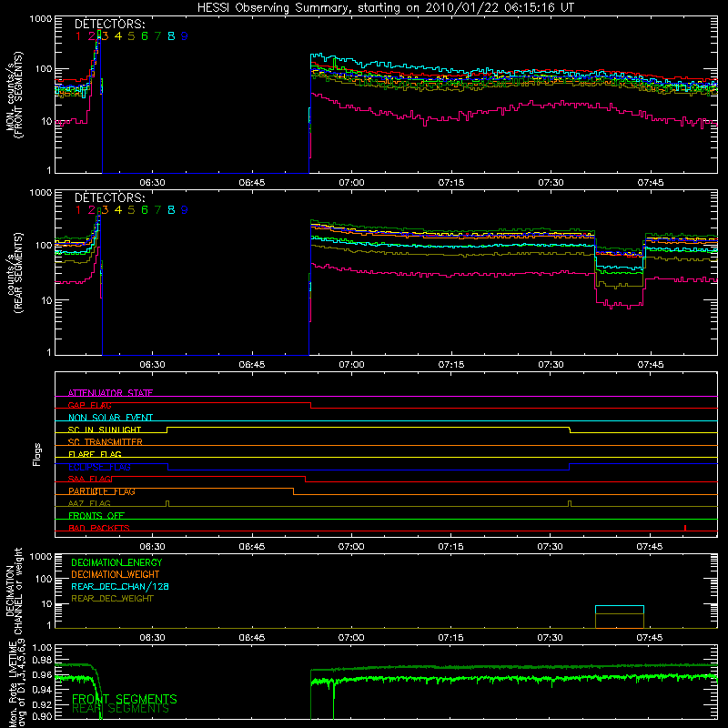Click 0.96 tick on livetime axis
Viewport: 728px width, 728px height.
pos(42,674)
